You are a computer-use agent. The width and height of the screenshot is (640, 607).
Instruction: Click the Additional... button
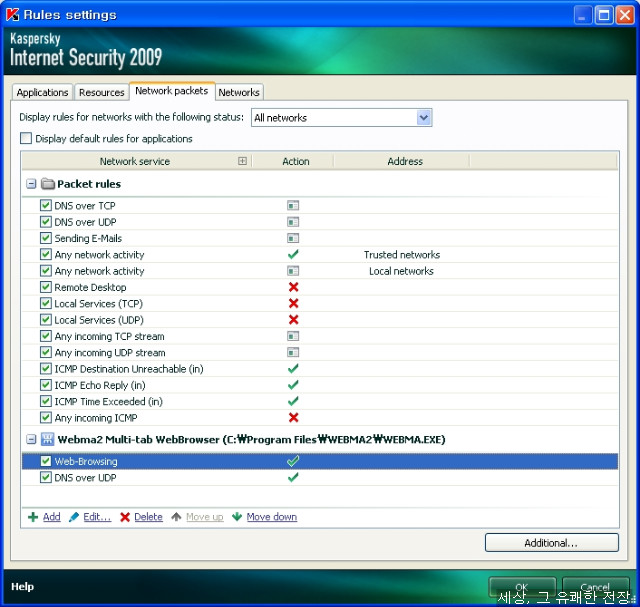[551, 543]
